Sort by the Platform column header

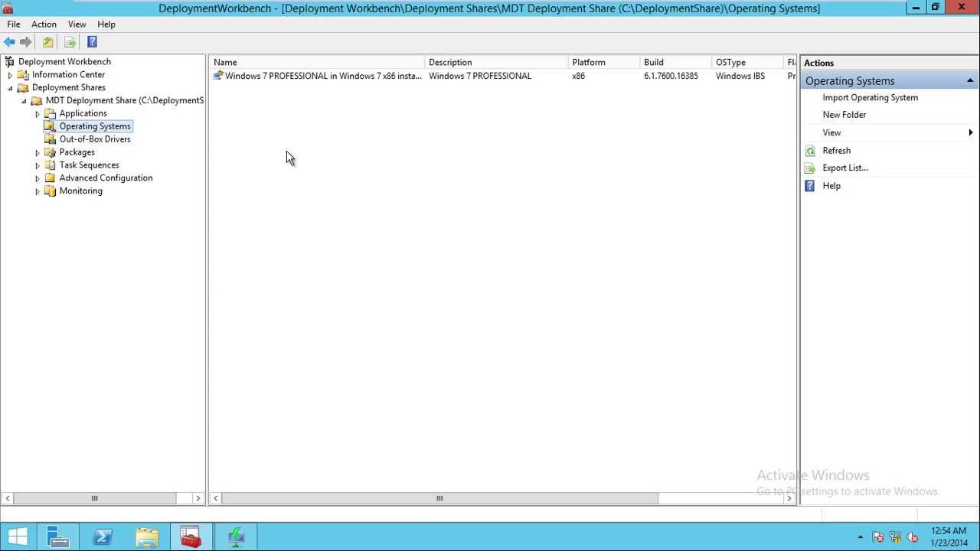[x=604, y=63]
